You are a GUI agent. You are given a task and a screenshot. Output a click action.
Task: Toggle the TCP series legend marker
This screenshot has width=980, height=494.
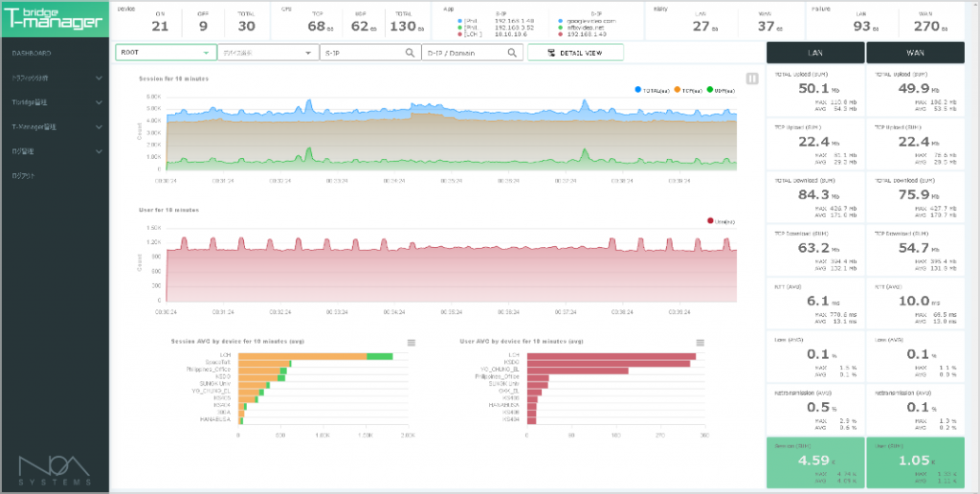(678, 90)
